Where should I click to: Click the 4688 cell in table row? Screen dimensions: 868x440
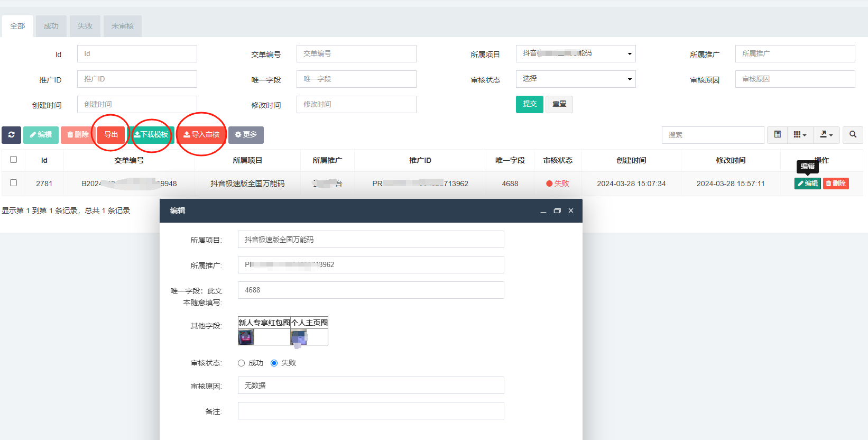tap(510, 184)
